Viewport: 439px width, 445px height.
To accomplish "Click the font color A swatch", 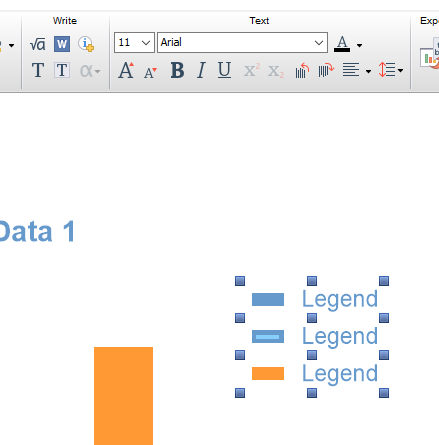I will tap(342, 44).
